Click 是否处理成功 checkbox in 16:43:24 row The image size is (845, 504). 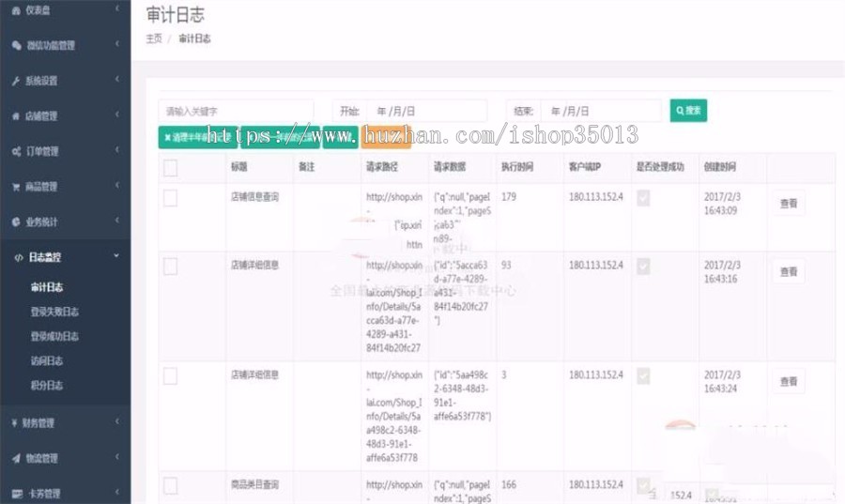coord(643,375)
